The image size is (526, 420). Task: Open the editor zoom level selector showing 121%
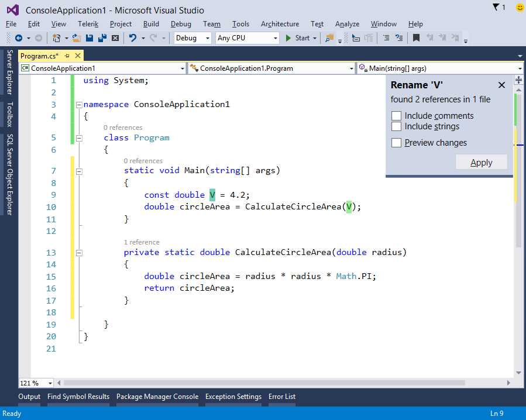coord(35,383)
